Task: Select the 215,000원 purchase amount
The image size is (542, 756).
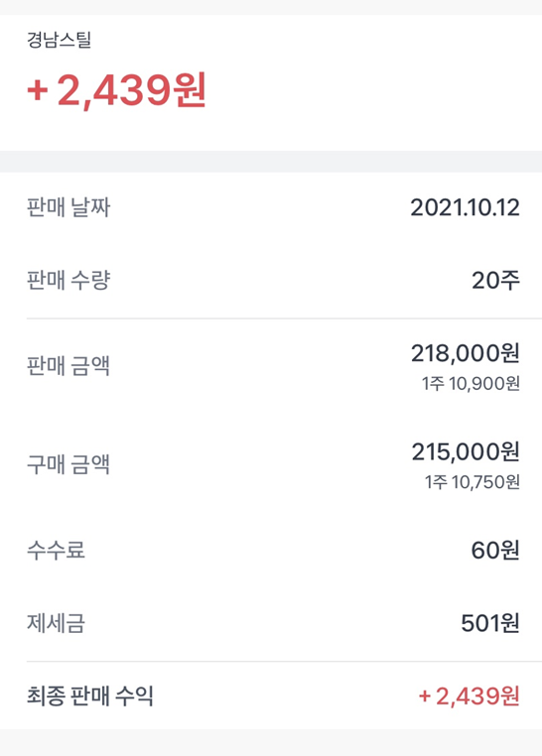Action: [x=466, y=451]
